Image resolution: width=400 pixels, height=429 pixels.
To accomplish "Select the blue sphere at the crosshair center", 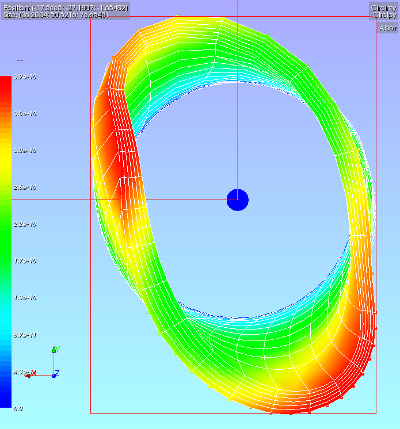I will [x=238, y=200].
